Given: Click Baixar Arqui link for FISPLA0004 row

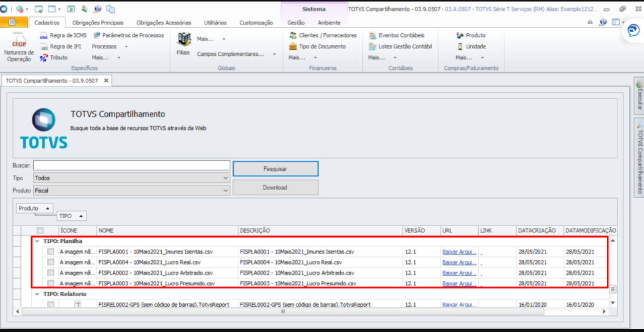Looking at the screenshot, I should tap(459, 262).
